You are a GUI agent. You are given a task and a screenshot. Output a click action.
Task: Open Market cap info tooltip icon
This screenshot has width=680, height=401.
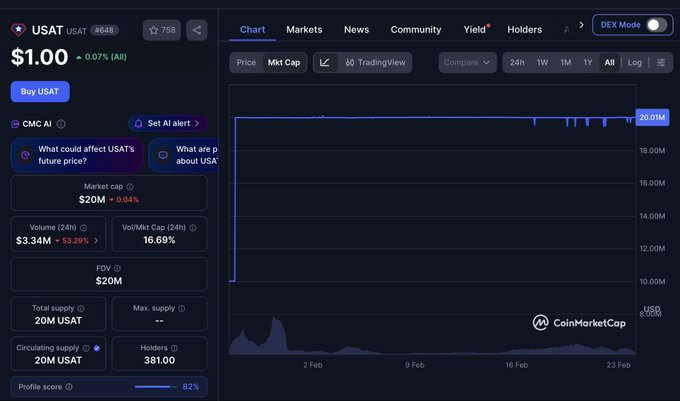click(x=130, y=186)
